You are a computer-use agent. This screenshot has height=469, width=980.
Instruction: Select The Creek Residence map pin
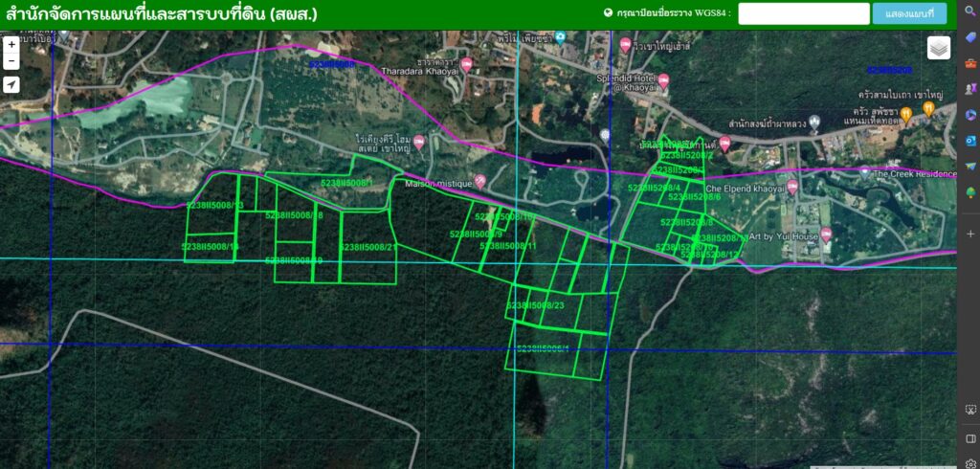coord(864,173)
